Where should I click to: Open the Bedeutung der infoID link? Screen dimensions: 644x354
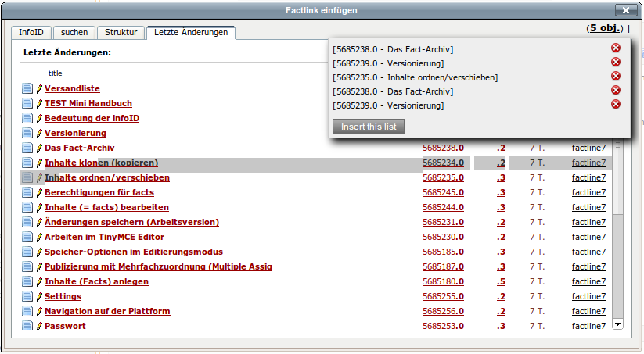92,118
